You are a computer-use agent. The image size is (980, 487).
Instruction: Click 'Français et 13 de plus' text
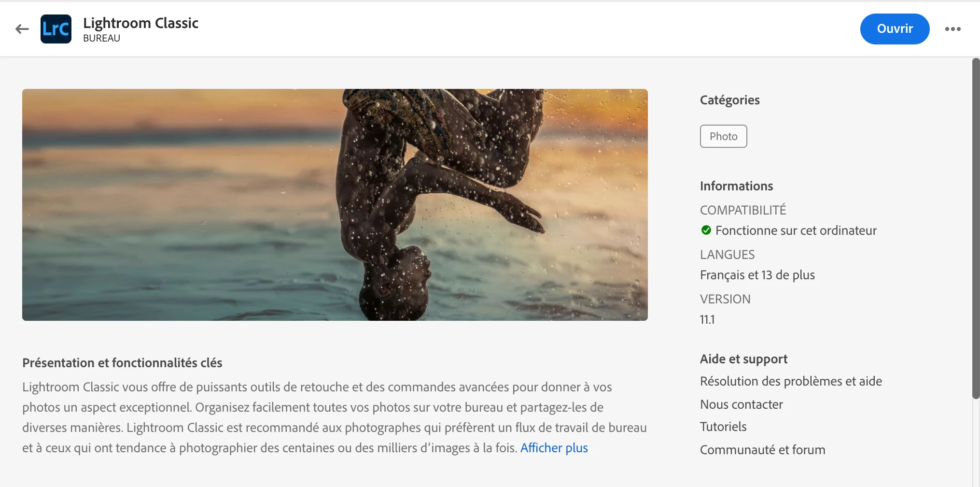click(x=757, y=275)
